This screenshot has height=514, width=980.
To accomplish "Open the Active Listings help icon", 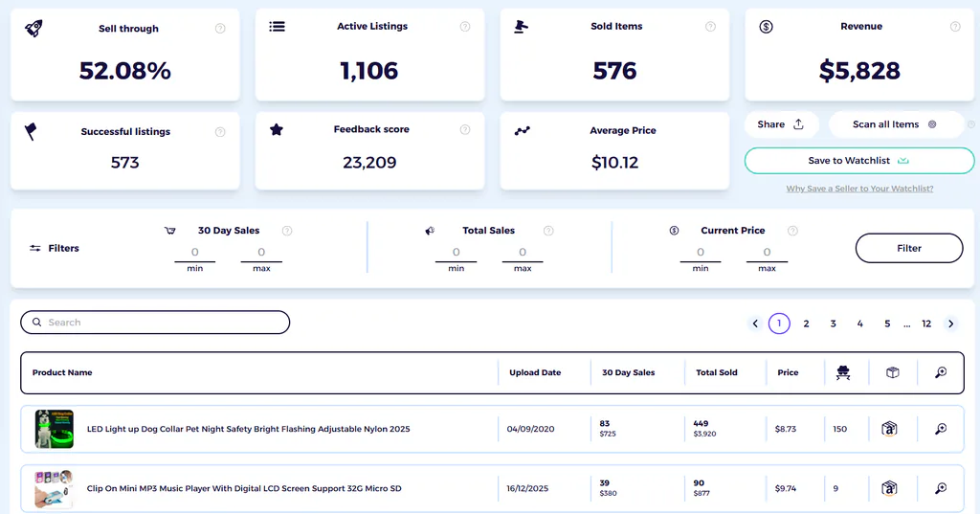I will pos(465,26).
